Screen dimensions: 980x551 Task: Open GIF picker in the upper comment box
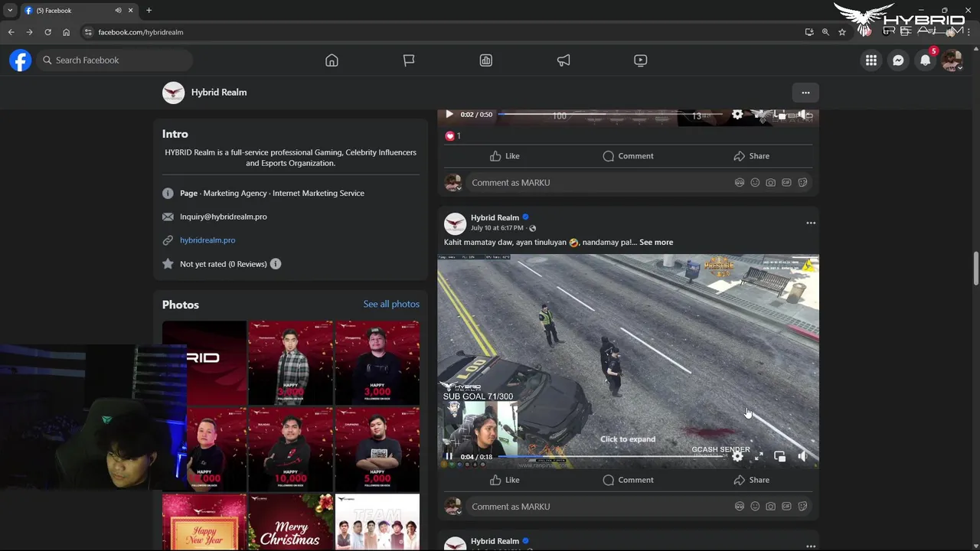click(786, 183)
